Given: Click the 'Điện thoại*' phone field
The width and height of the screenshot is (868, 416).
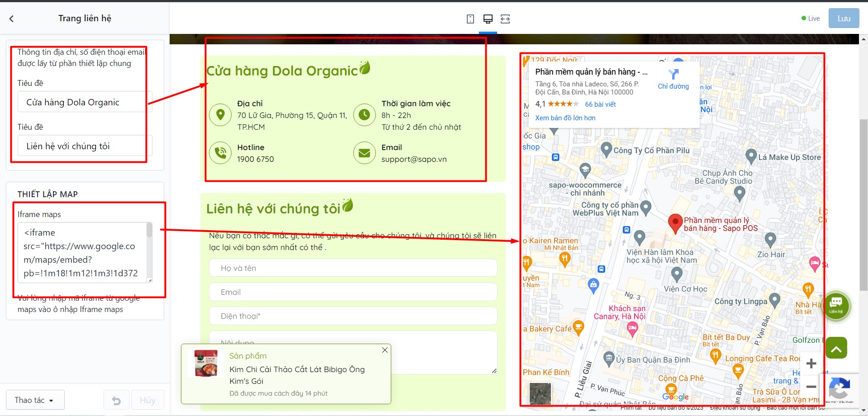Looking at the screenshot, I should 353,316.
